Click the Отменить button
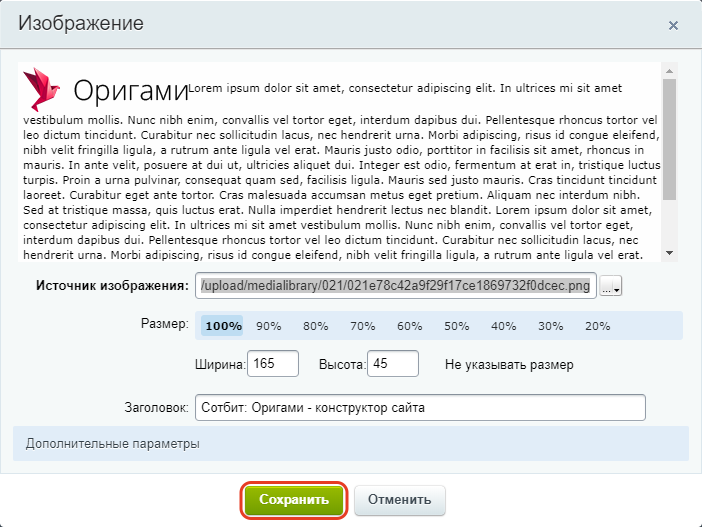This screenshot has height=527, width=702. pyautogui.click(x=400, y=500)
